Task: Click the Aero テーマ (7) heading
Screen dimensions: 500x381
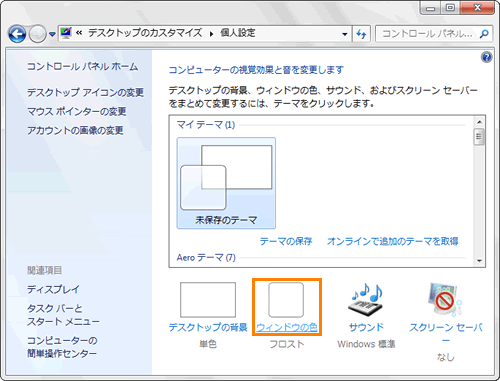Action: click(x=206, y=257)
